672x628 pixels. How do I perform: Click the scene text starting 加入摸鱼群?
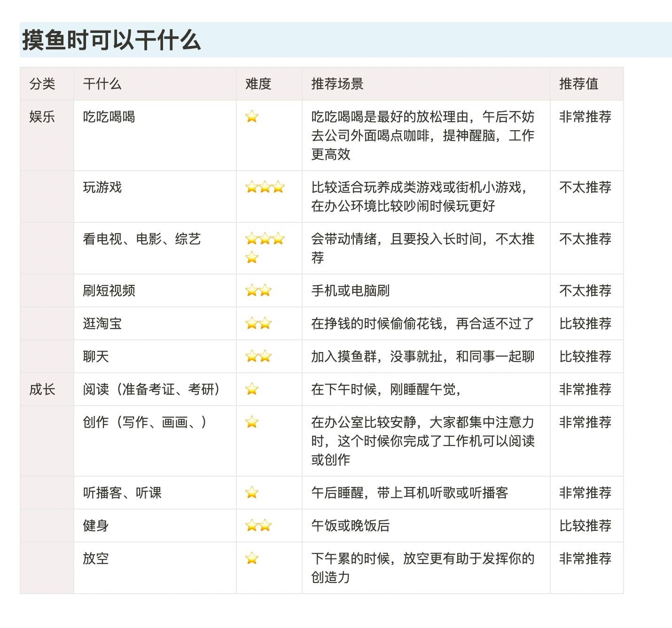(423, 356)
